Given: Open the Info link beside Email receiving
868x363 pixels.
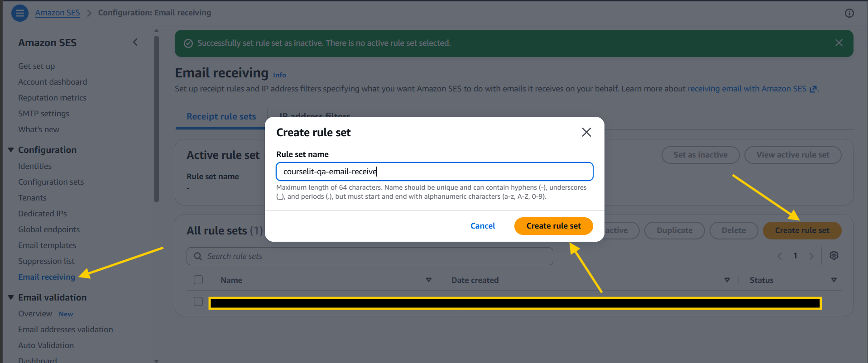Looking at the screenshot, I should tap(279, 75).
